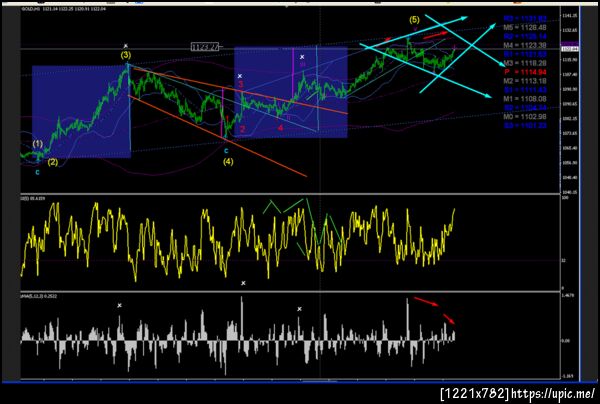Click the M0 = 1102.98 pivot level
Screen dimensions: 600x404
click(x=525, y=117)
